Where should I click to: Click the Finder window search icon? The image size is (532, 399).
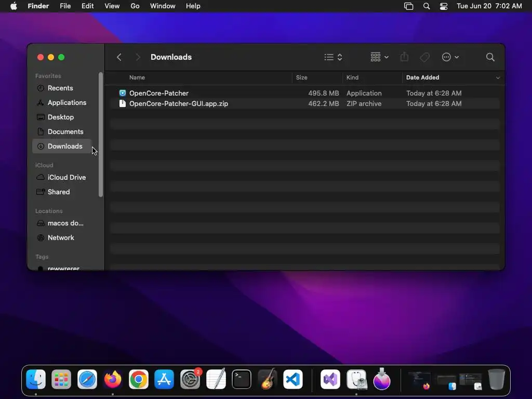pos(490,57)
